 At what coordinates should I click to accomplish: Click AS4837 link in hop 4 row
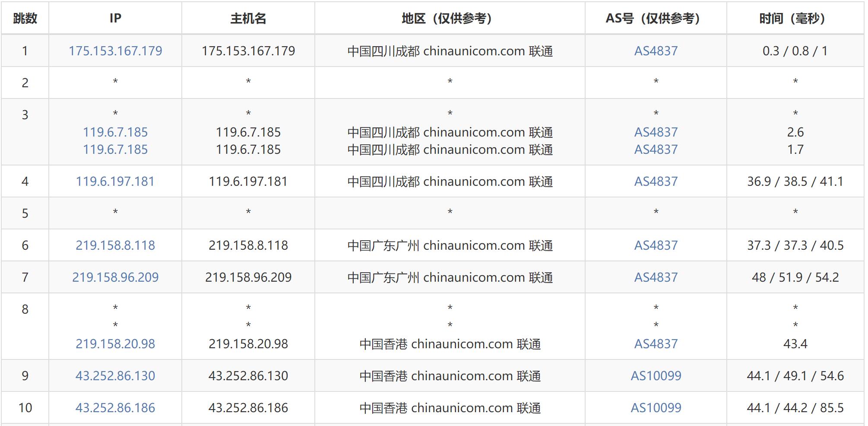[x=656, y=181]
